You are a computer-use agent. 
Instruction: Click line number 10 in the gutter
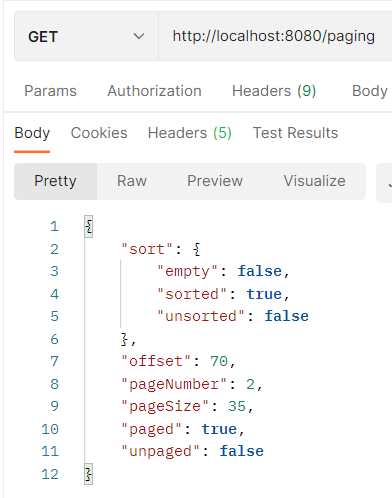(50, 429)
